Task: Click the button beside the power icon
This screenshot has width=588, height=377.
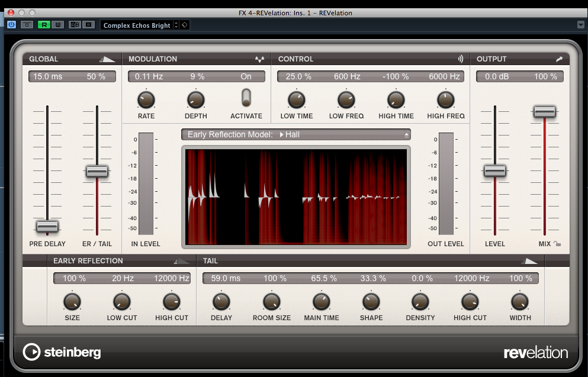Action: tap(27, 25)
